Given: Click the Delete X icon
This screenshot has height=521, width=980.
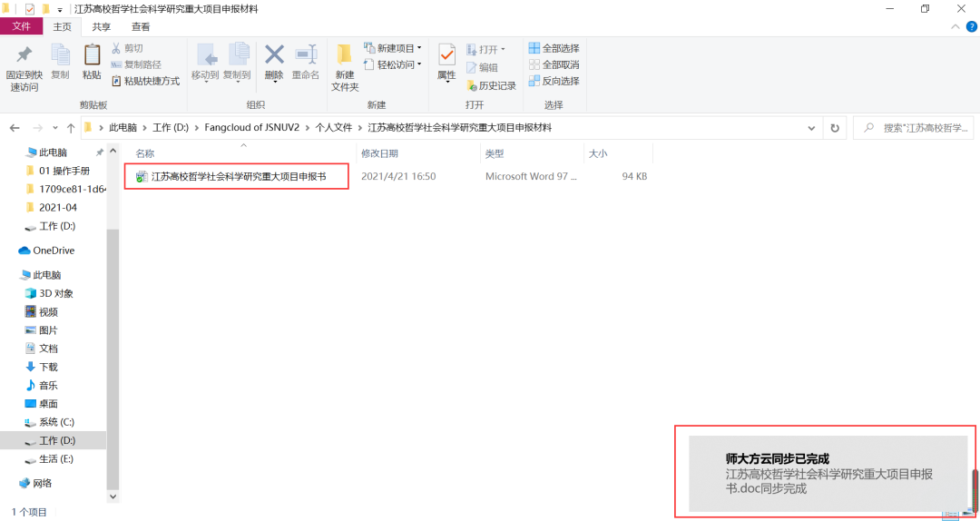Looking at the screenshot, I should pyautogui.click(x=274, y=55).
